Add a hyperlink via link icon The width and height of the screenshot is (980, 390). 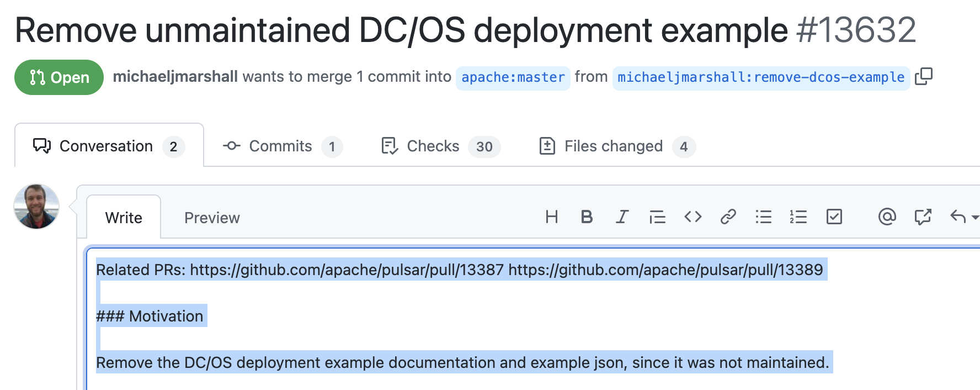(x=728, y=217)
